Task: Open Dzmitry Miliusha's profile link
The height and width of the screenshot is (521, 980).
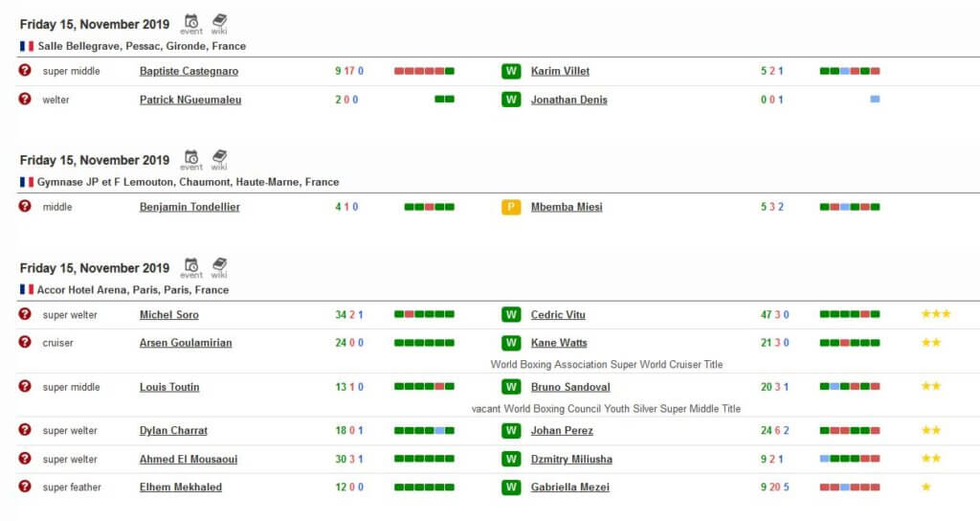Action: point(571,459)
